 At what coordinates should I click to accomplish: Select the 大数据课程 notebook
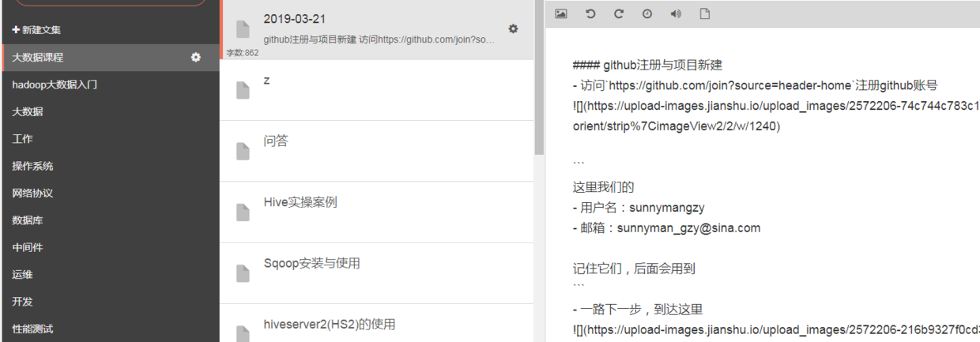pos(110,57)
